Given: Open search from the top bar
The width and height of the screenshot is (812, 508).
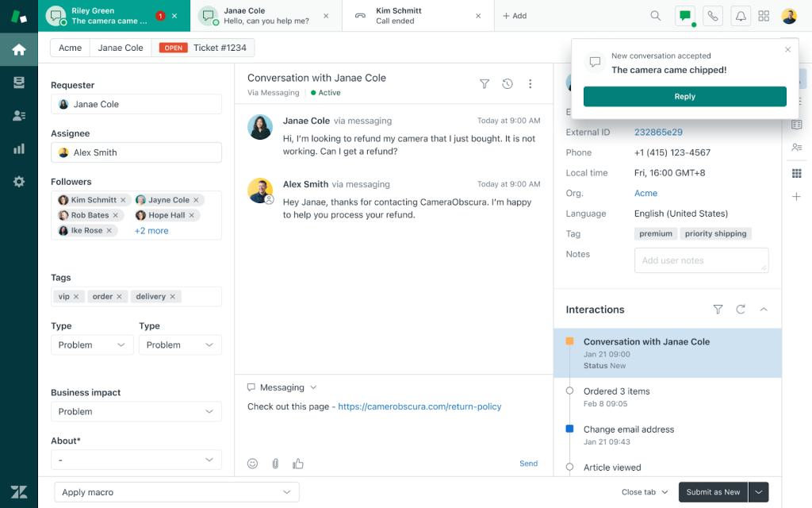Looking at the screenshot, I should click(655, 15).
